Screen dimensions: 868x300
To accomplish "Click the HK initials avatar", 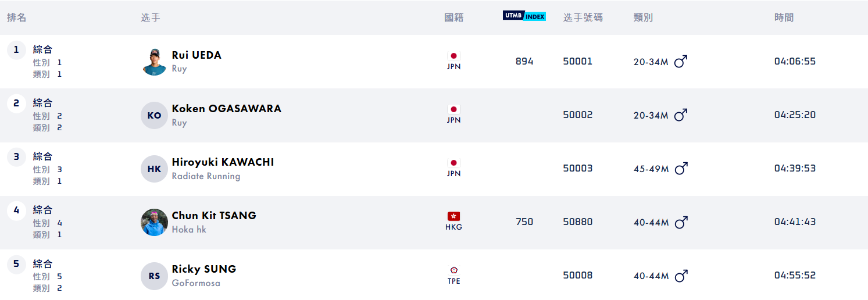I will (x=154, y=169).
